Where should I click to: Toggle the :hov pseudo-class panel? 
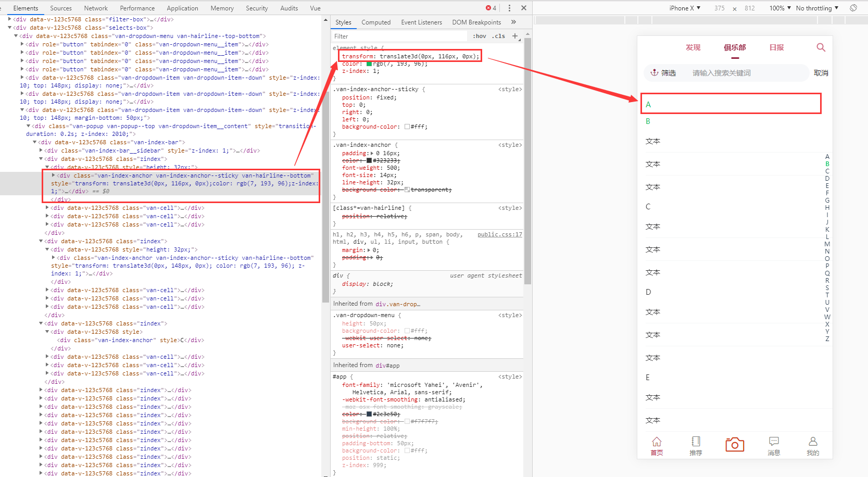pos(479,36)
